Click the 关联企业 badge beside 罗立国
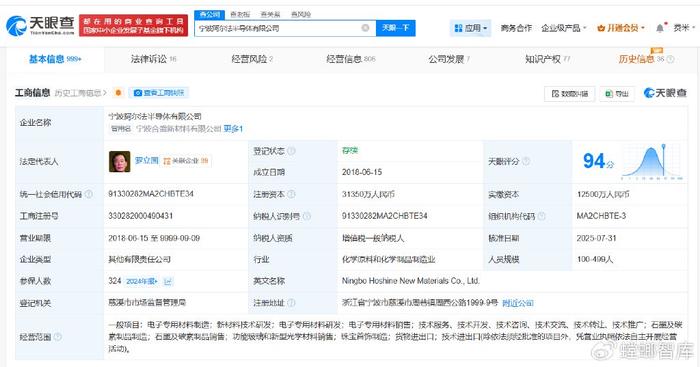The image size is (700, 367). click(185, 161)
